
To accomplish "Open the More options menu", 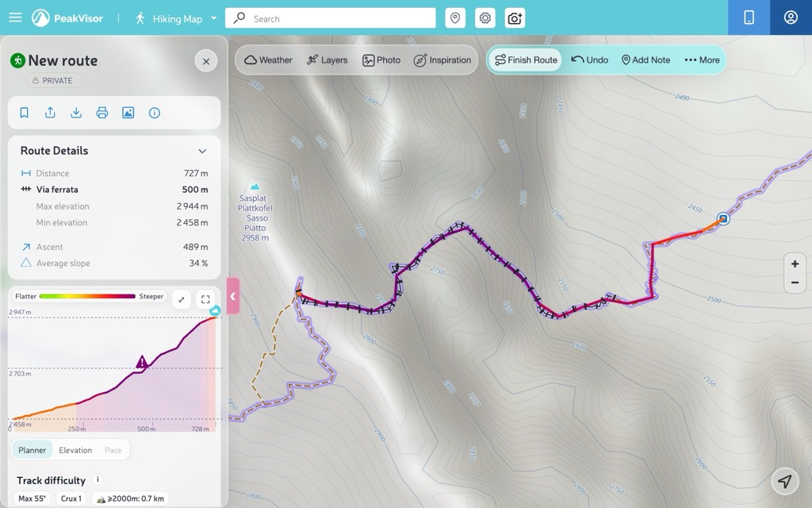I will pos(703,60).
